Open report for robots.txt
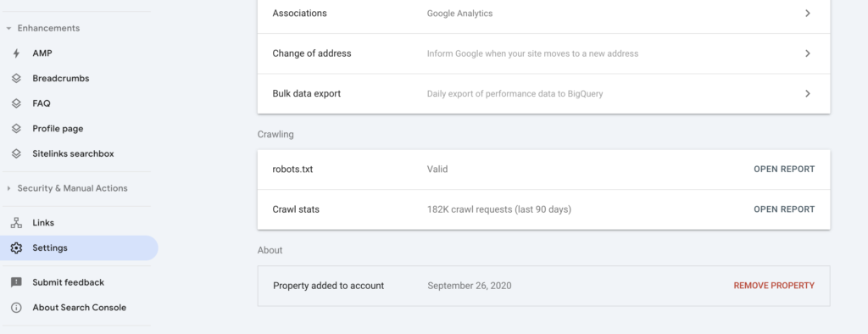The width and height of the screenshot is (868, 334). pos(784,170)
